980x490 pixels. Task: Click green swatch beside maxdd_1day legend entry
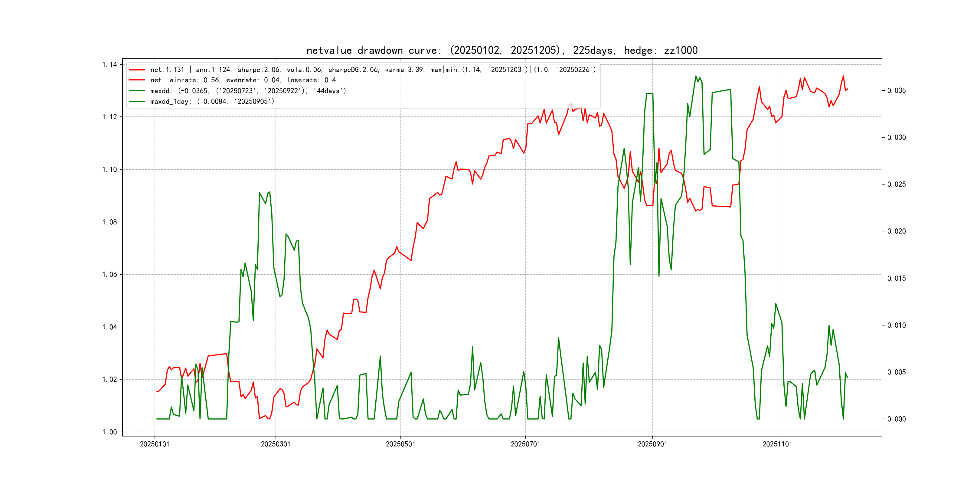click(137, 102)
